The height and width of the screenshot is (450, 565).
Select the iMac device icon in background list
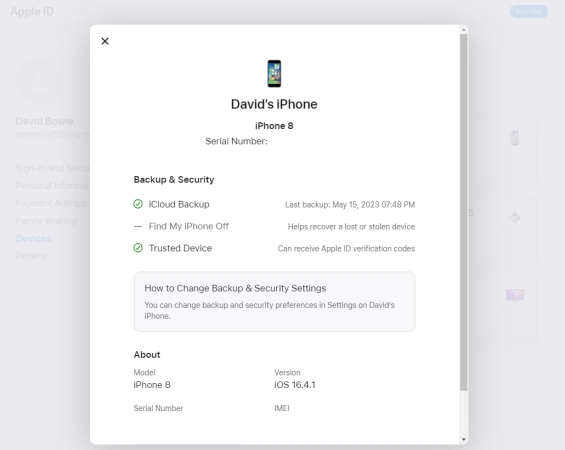(515, 296)
